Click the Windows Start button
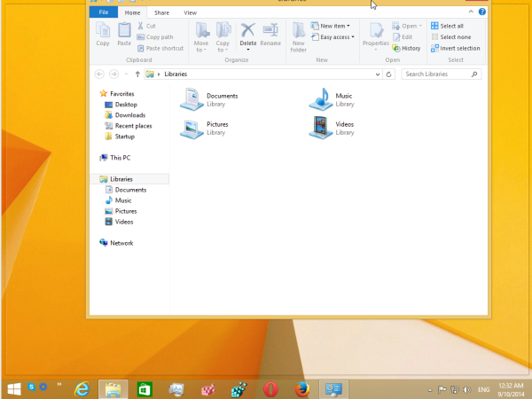 coord(14,389)
